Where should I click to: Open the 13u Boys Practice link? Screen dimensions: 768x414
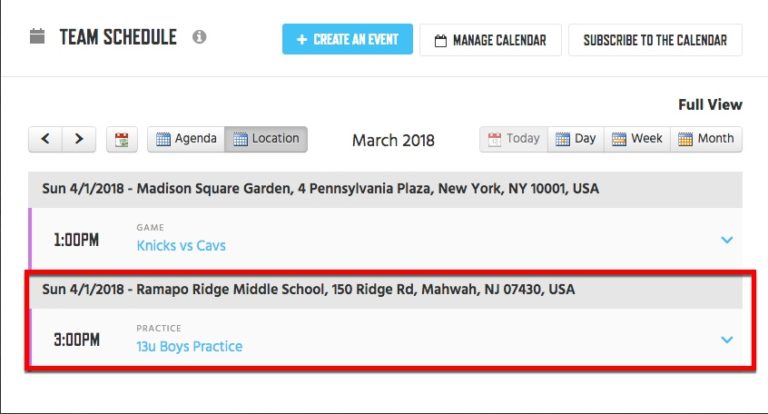(x=190, y=346)
